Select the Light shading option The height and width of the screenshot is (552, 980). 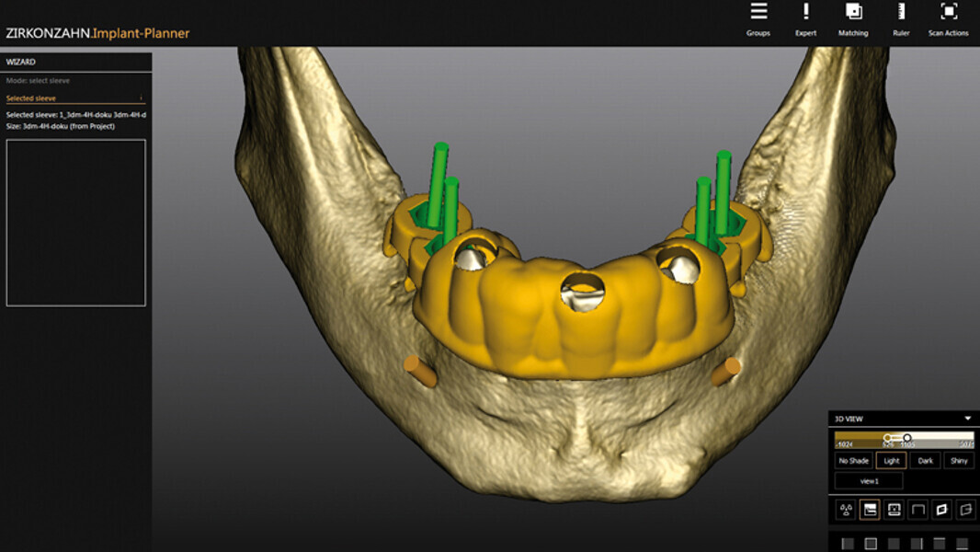click(891, 460)
